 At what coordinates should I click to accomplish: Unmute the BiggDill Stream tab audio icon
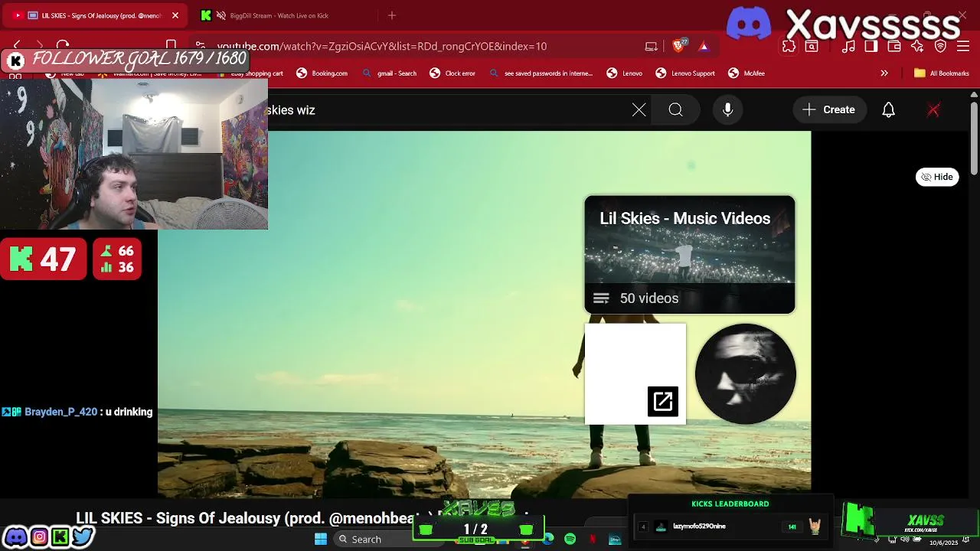[221, 15]
